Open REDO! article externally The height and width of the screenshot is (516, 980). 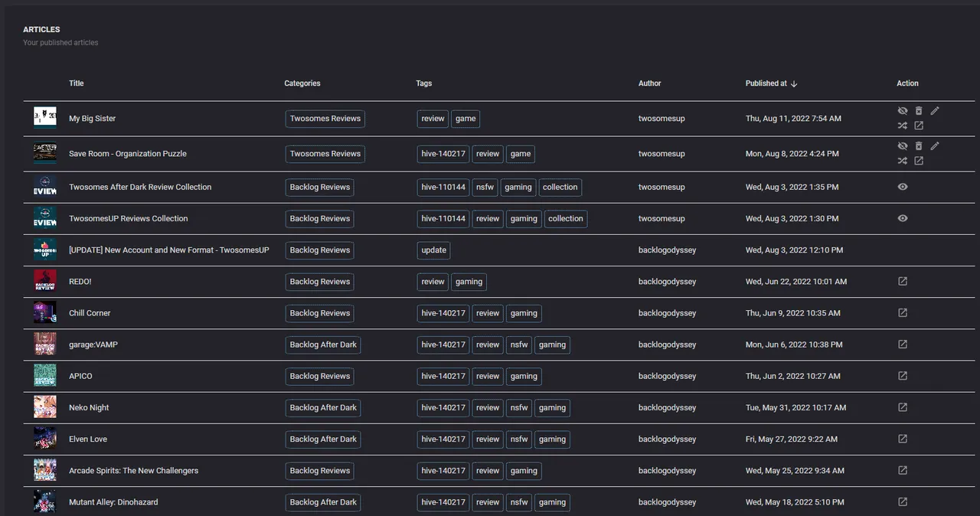tap(903, 282)
